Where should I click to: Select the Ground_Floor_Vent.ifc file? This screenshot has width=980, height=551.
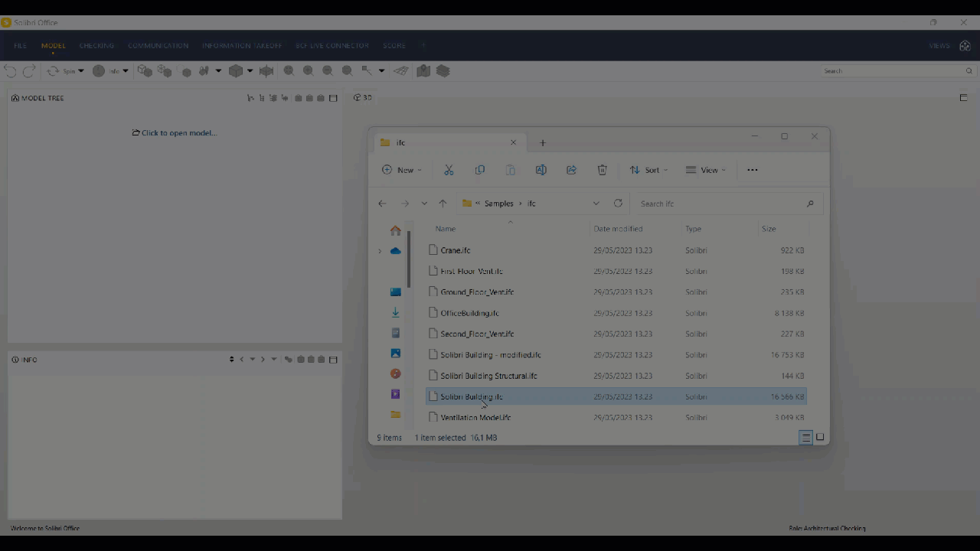click(616, 292)
